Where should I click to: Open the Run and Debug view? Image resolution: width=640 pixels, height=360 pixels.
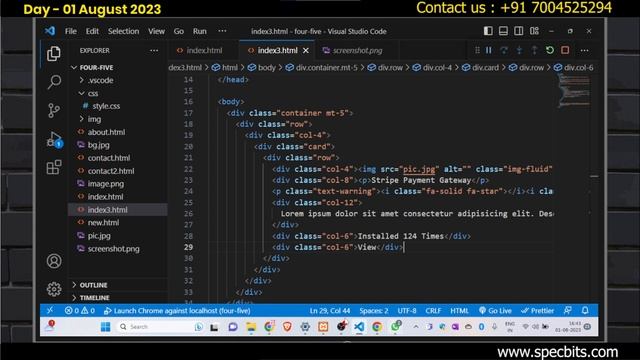pyautogui.click(x=54, y=139)
